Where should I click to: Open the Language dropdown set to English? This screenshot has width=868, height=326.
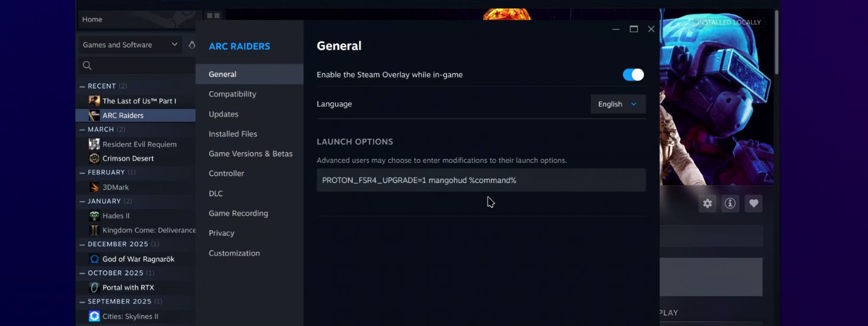coord(618,104)
